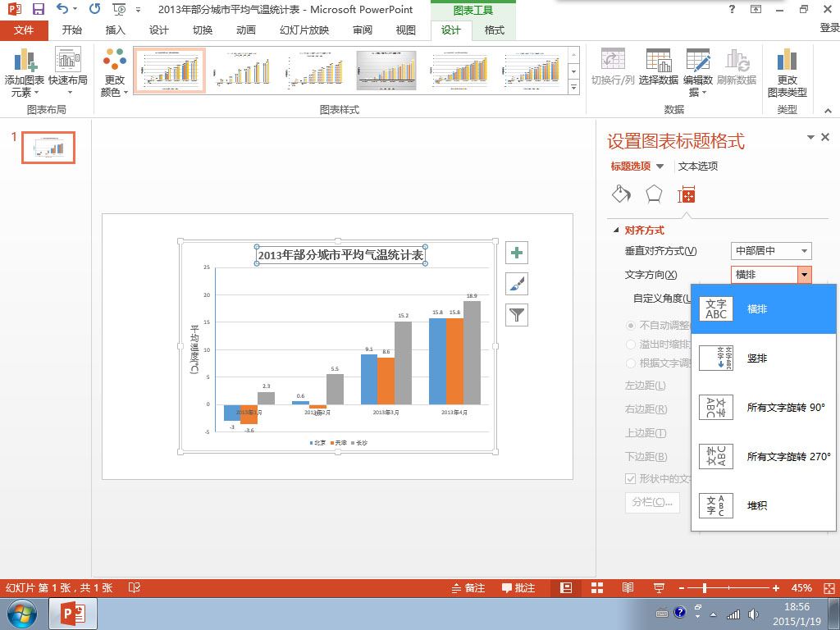Click 文字方向 dropdown arrow

tap(804, 275)
